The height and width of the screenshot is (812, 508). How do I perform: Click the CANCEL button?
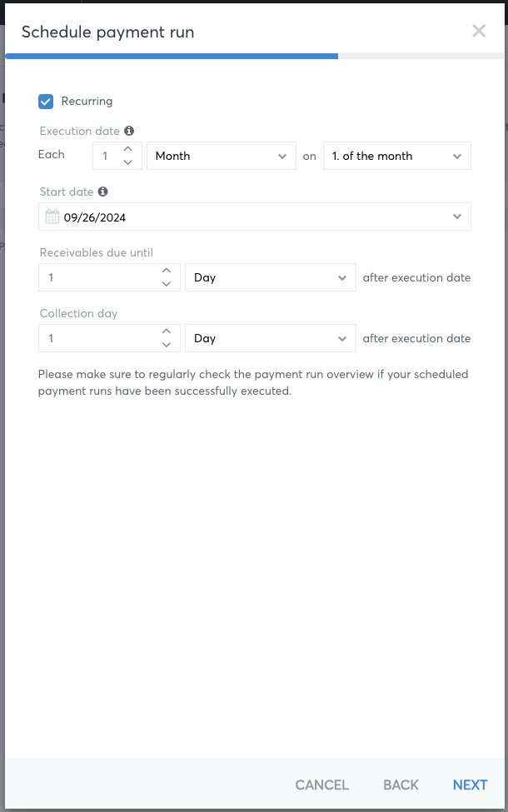pyautogui.click(x=322, y=785)
